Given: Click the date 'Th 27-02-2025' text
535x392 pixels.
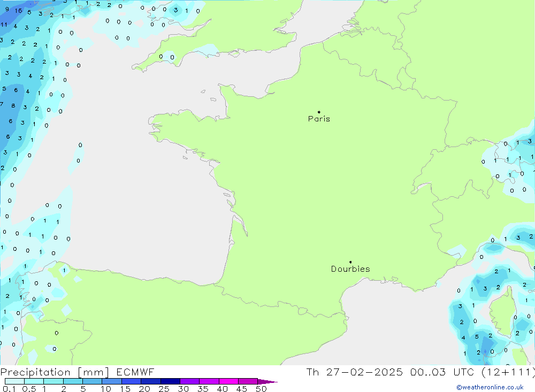Looking at the screenshot, I should 355,372.
